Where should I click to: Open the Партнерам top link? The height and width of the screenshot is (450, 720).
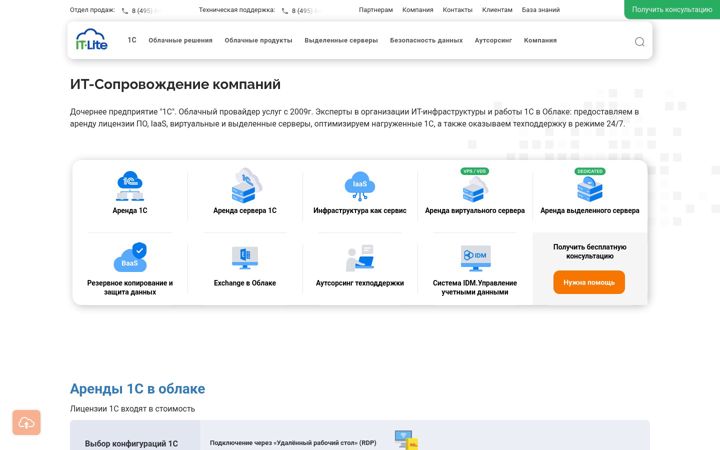point(376,10)
